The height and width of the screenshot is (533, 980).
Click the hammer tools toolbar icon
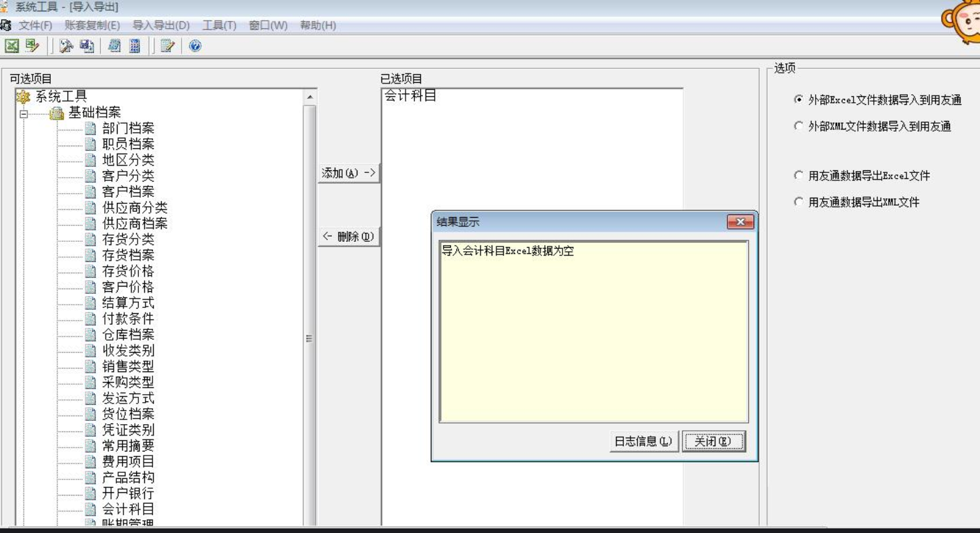coord(66,45)
